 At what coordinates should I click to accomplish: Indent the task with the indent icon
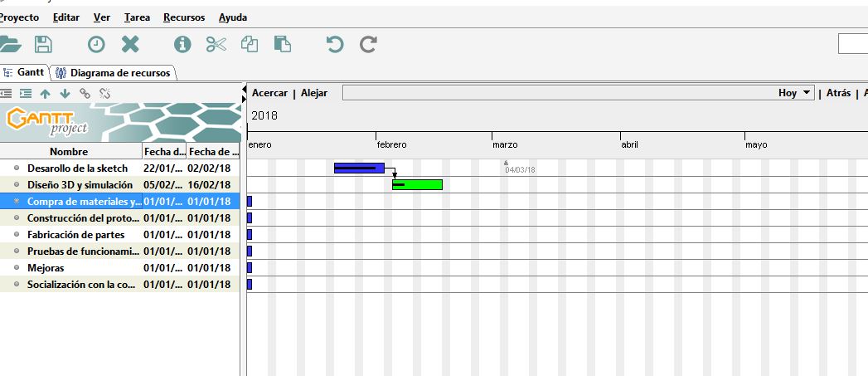pyautogui.click(x=26, y=94)
